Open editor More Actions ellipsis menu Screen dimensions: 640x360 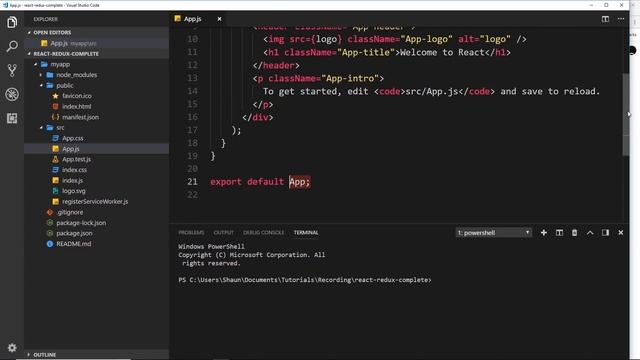[621, 19]
